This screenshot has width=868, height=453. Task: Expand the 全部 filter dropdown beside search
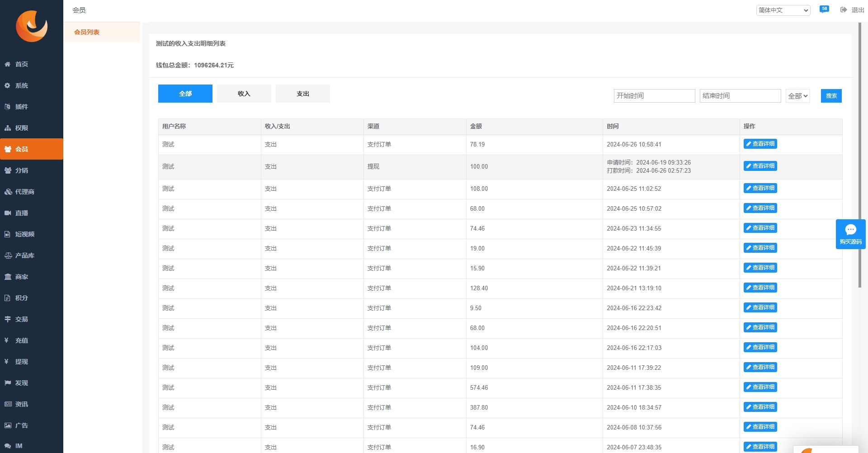pos(797,96)
